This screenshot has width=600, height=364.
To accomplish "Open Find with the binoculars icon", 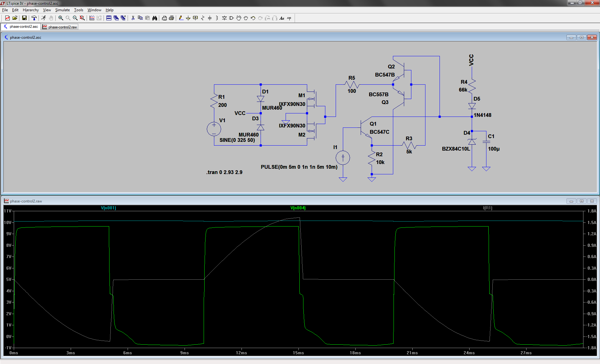I will 155,18.
